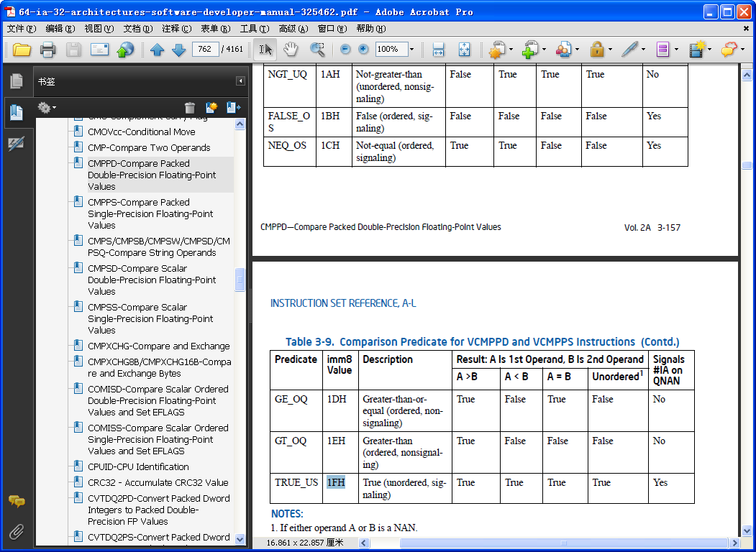Click the document vertical scrollbar thumb
The image size is (756, 552).
pyautogui.click(x=747, y=166)
